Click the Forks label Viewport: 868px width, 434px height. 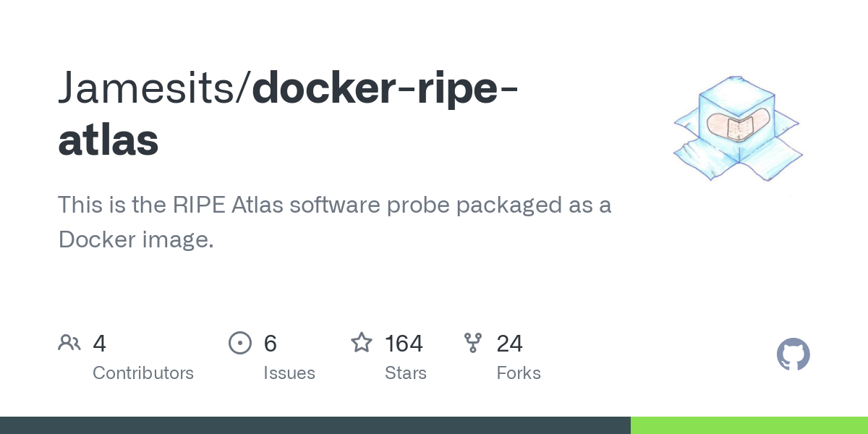coord(519,373)
